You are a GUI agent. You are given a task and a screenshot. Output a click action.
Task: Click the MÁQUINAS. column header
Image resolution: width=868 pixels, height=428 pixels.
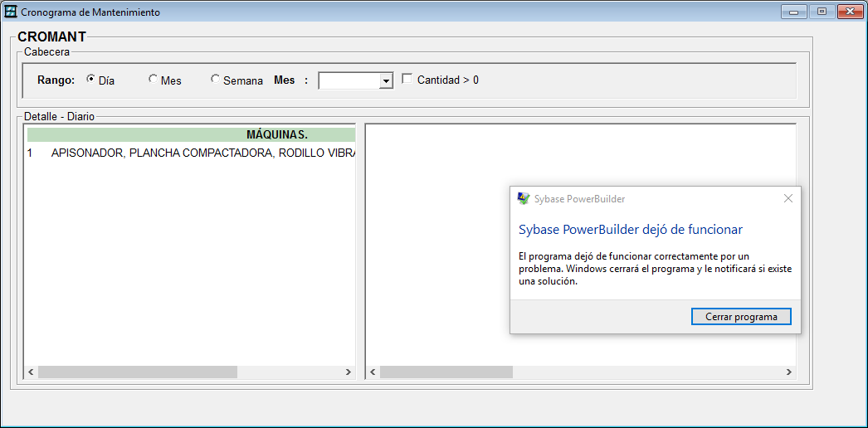click(x=191, y=135)
